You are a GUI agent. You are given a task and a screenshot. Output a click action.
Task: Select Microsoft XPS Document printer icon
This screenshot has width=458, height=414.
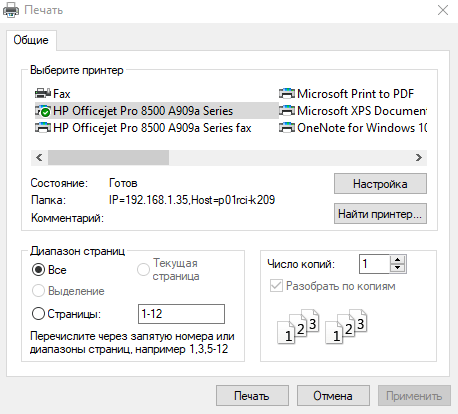click(287, 111)
